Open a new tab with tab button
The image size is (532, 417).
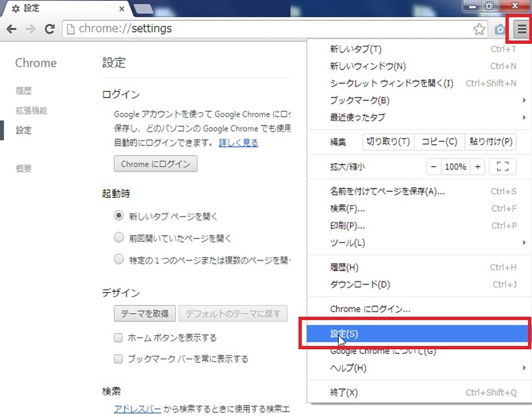(144, 9)
